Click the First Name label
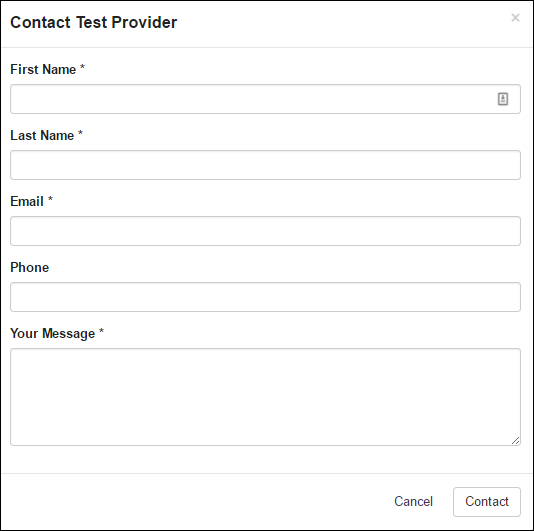The height and width of the screenshot is (531, 534). 43,69
